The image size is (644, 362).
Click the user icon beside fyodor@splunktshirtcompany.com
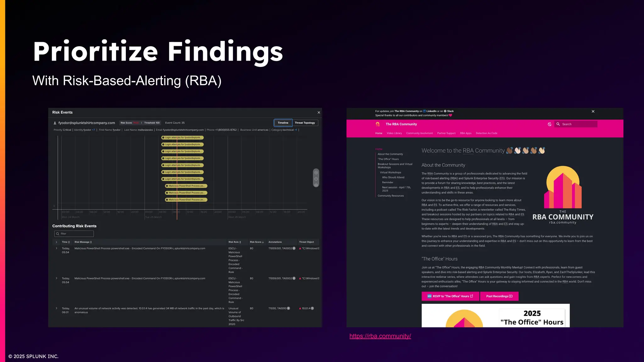click(x=55, y=123)
